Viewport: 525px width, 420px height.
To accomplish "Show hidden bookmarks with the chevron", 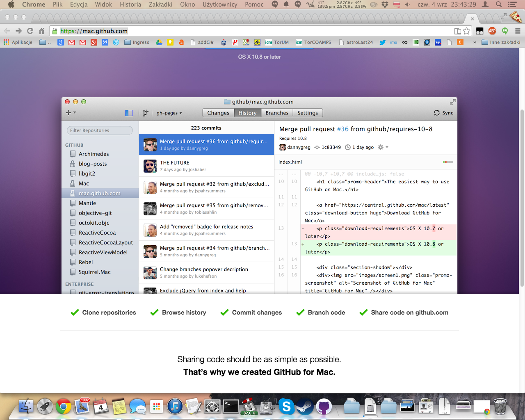I will (475, 42).
